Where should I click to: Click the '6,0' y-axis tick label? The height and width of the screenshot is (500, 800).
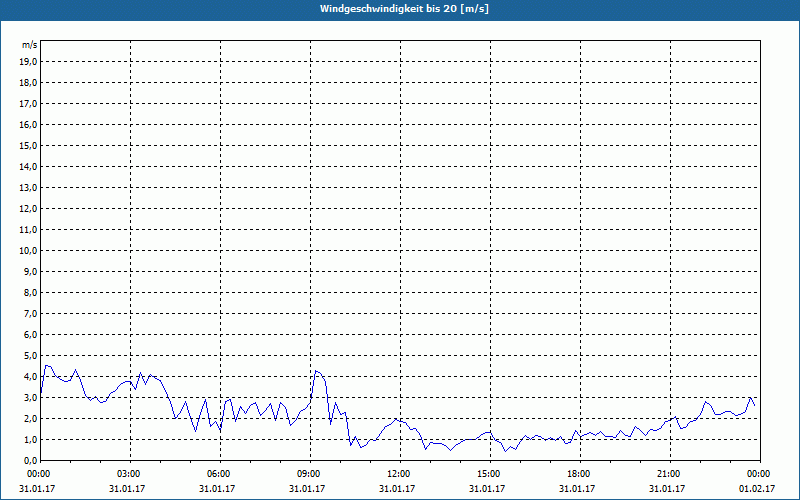(x=30, y=334)
